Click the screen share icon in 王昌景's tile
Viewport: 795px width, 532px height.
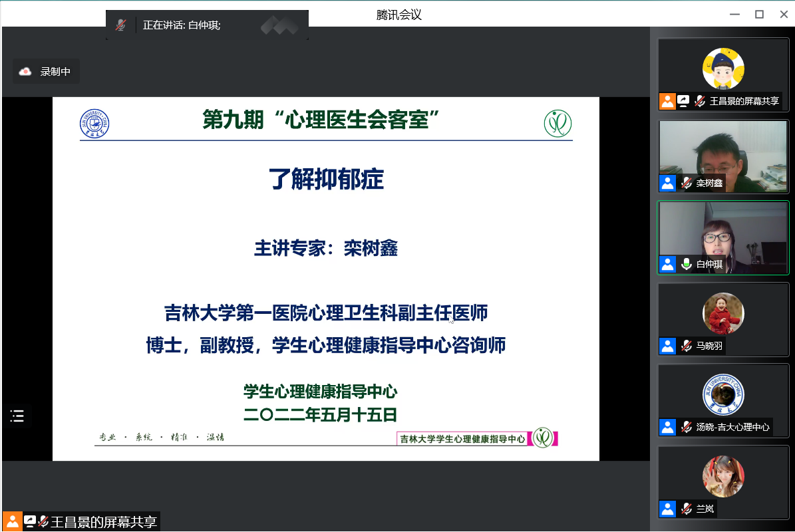pos(683,101)
